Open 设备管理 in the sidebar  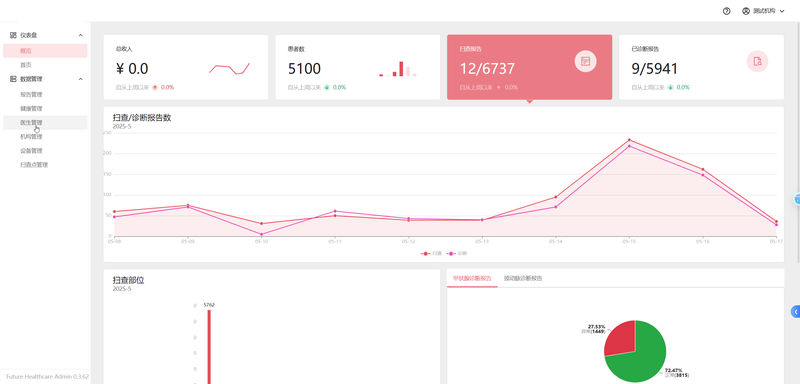45,151
